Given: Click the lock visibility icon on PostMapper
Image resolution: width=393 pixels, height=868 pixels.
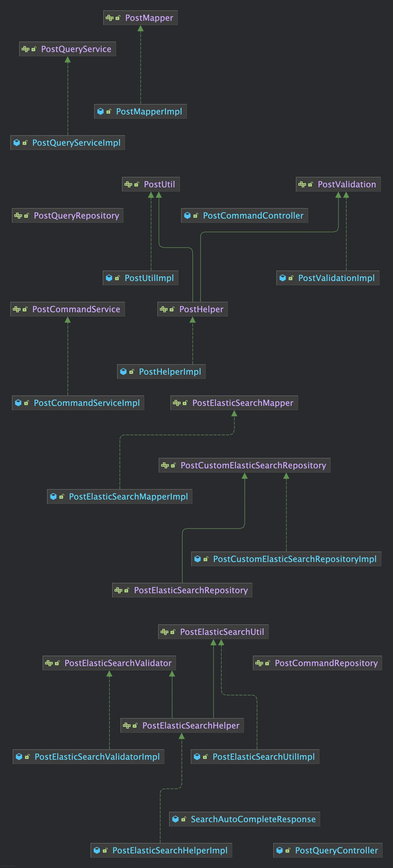Looking at the screenshot, I should click(x=118, y=18).
